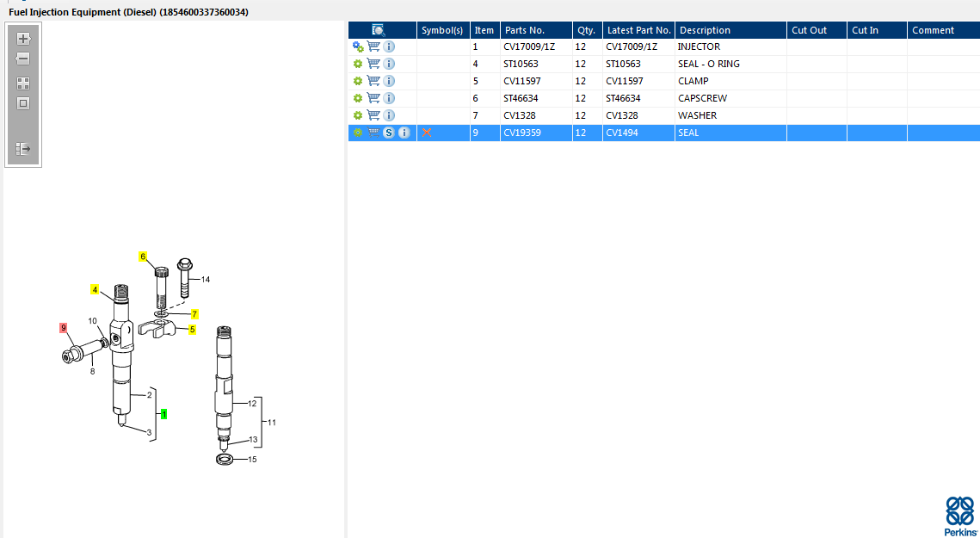Add CAPSCREW to the shopping cart
980x538 pixels.
pos(373,98)
